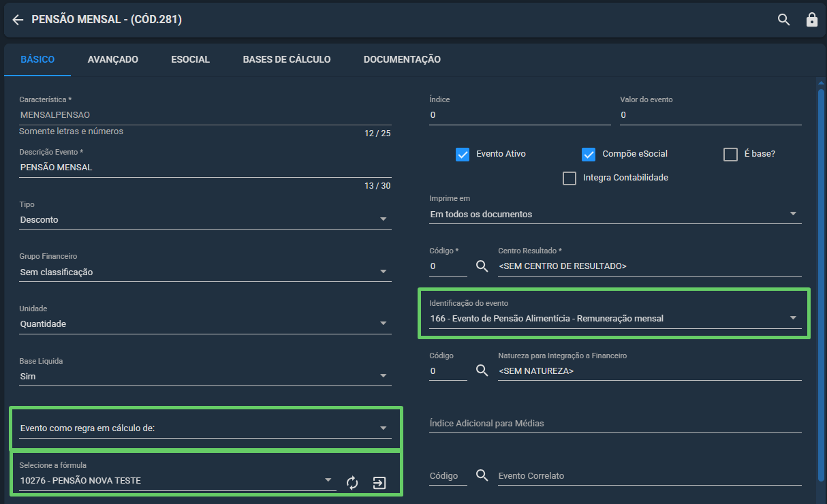Uncheck the Evento Ativo checkbox
Screen dimensions: 827x504
pos(463,154)
